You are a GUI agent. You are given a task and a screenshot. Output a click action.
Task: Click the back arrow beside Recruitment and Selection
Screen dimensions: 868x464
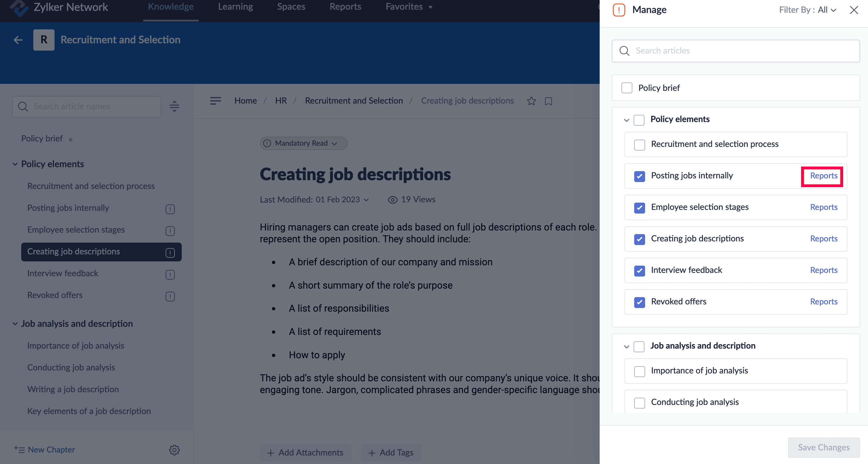(18, 40)
